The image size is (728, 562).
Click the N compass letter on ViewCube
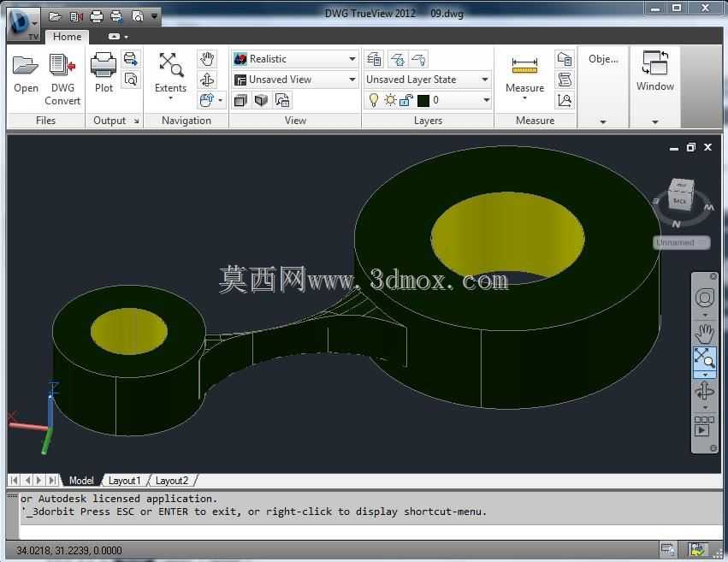click(676, 224)
